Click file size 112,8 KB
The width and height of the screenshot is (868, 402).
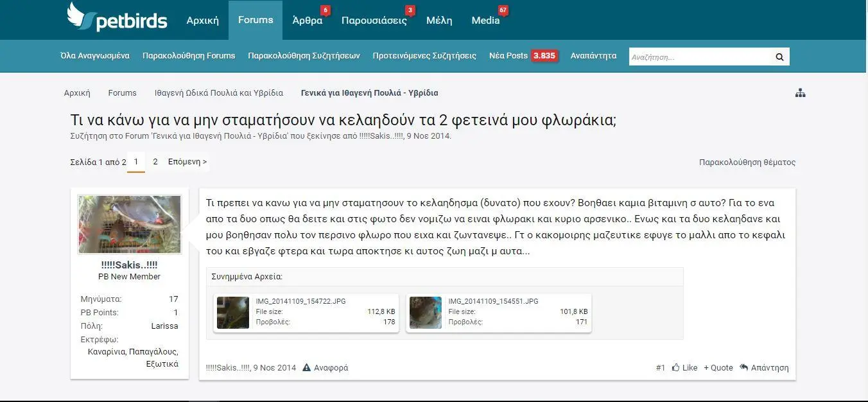pyautogui.click(x=381, y=311)
